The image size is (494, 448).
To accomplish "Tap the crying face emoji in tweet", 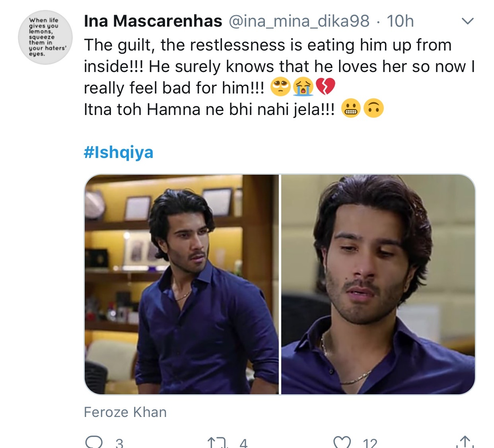I will pos(303,88).
